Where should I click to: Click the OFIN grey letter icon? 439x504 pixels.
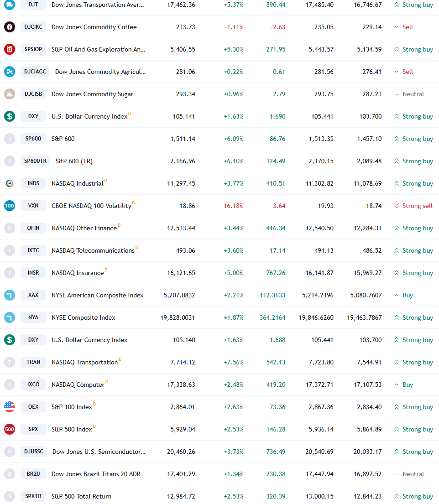[10, 228]
